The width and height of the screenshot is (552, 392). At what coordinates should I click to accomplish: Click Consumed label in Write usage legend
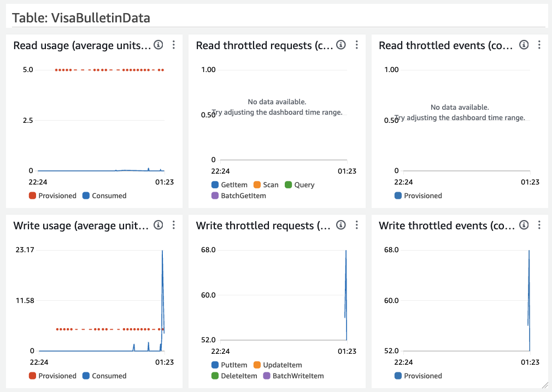109,376
